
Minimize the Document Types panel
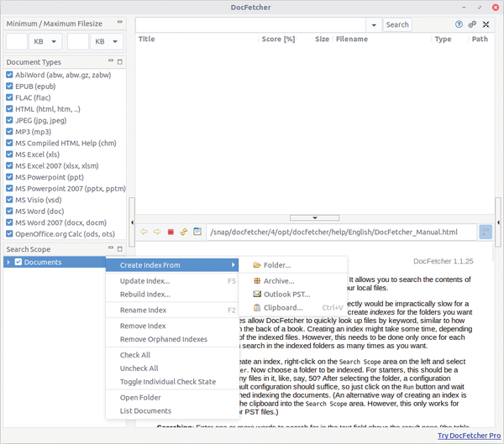(x=111, y=60)
